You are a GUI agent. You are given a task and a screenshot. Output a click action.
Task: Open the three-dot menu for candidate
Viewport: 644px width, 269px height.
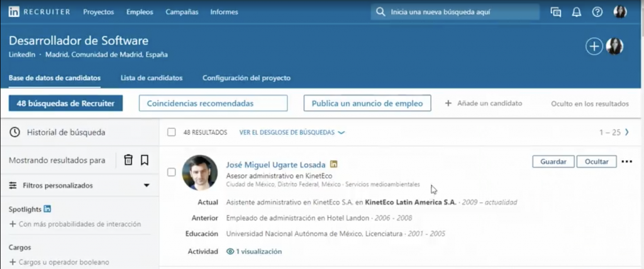[626, 161]
